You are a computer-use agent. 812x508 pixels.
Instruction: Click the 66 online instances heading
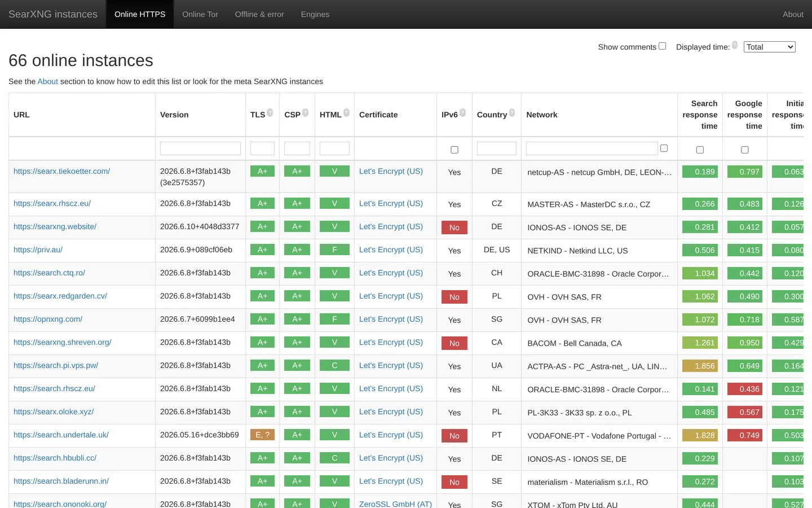pyautogui.click(x=81, y=60)
